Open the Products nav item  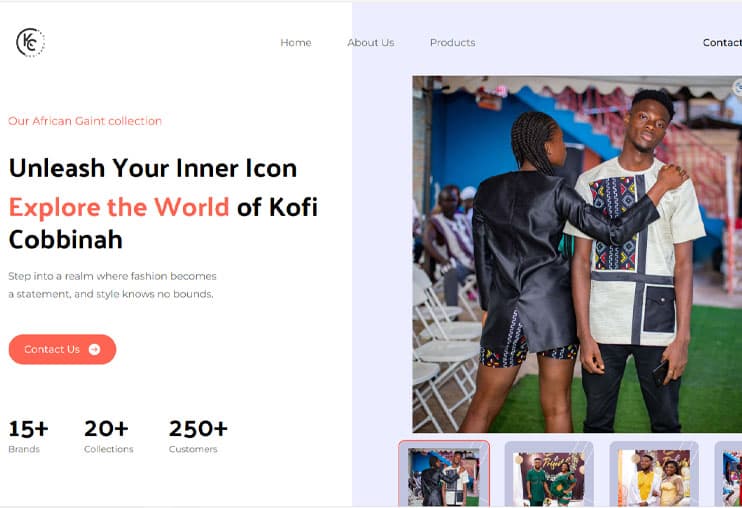(x=452, y=43)
